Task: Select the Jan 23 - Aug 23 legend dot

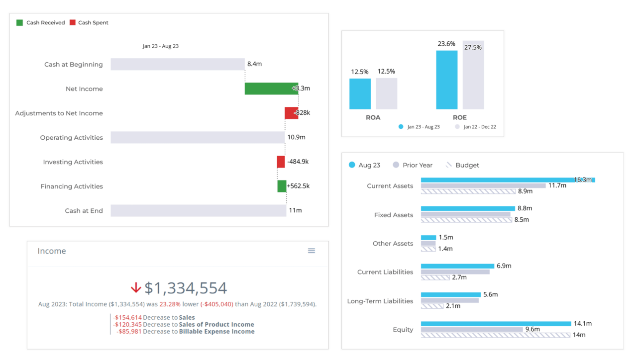Action: (401, 127)
